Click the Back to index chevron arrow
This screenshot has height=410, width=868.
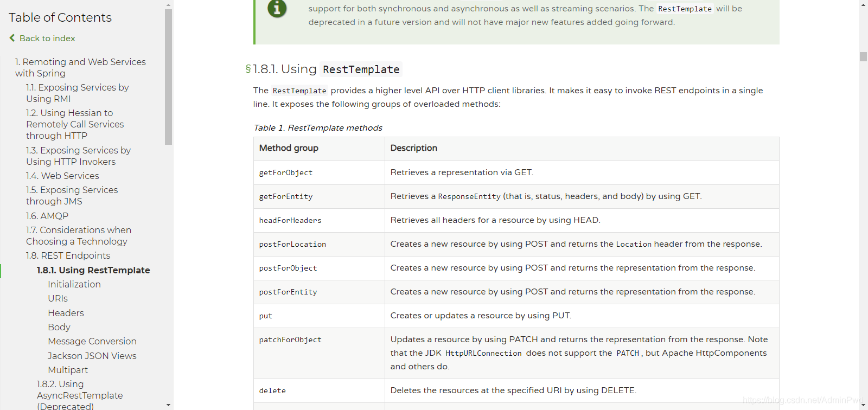tap(12, 38)
